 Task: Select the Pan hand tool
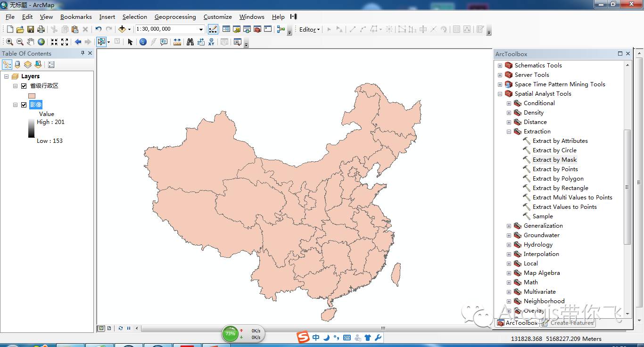[x=31, y=42]
